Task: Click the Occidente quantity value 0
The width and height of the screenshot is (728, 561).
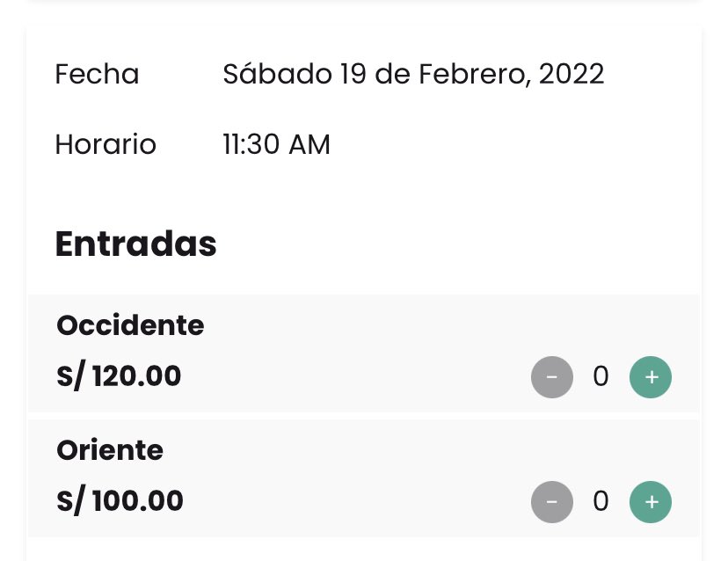Action: [x=601, y=377]
